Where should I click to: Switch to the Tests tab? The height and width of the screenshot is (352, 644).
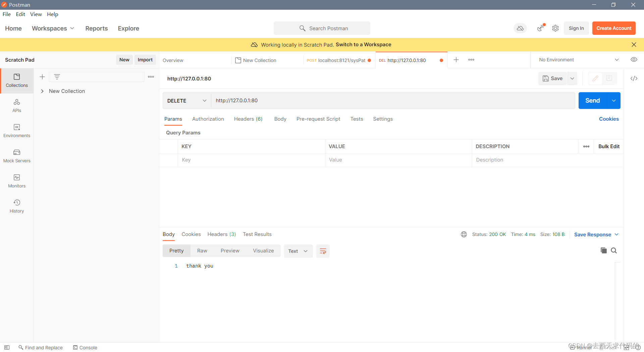357,119
